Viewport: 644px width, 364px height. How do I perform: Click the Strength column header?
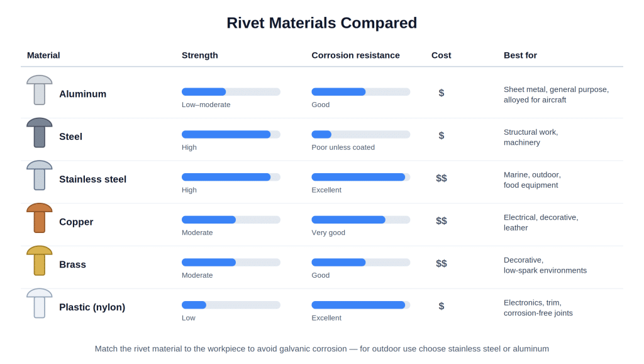199,55
